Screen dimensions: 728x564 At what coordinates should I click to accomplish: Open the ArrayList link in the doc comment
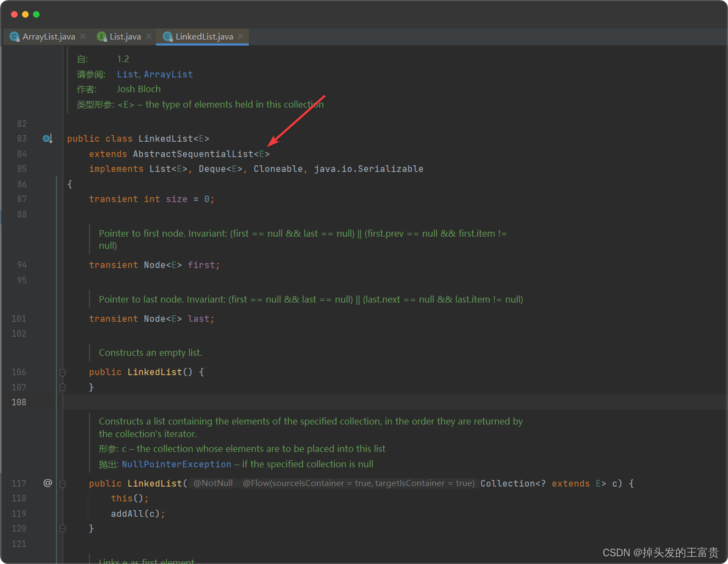168,74
